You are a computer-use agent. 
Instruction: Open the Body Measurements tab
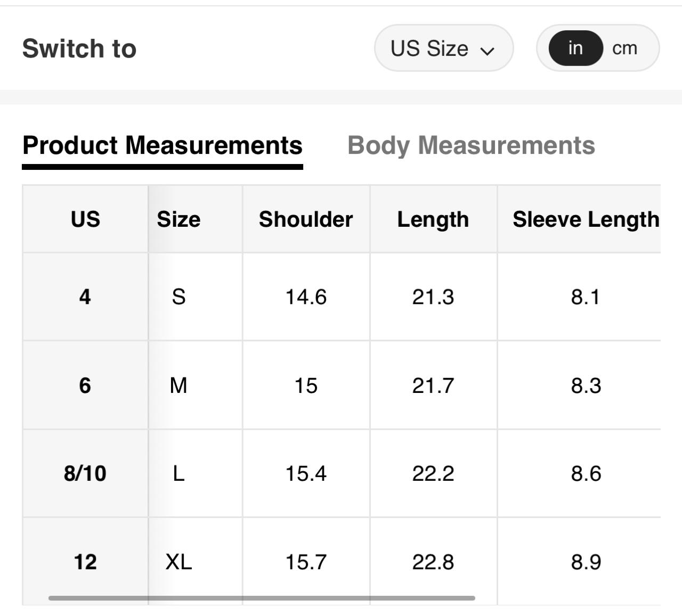click(471, 145)
